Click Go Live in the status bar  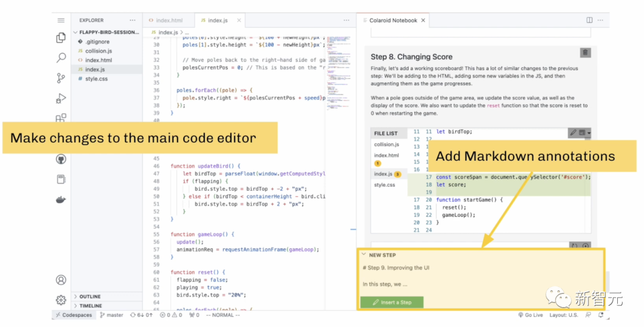tap(530, 315)
